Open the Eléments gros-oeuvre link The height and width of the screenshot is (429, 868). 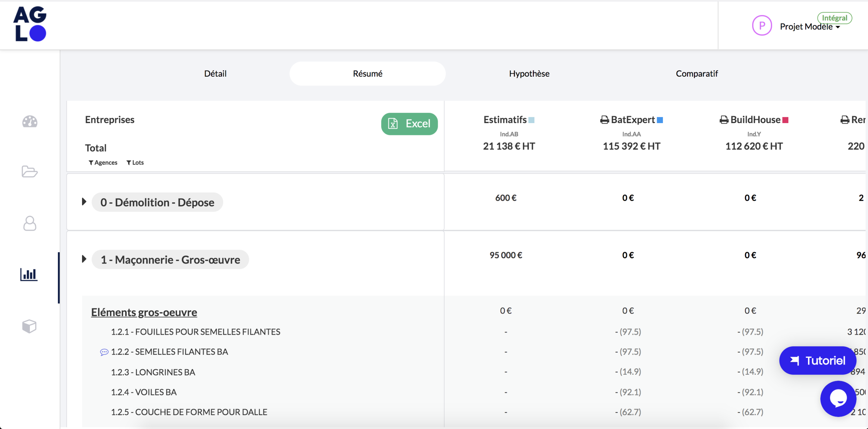(x=144, y=312)
